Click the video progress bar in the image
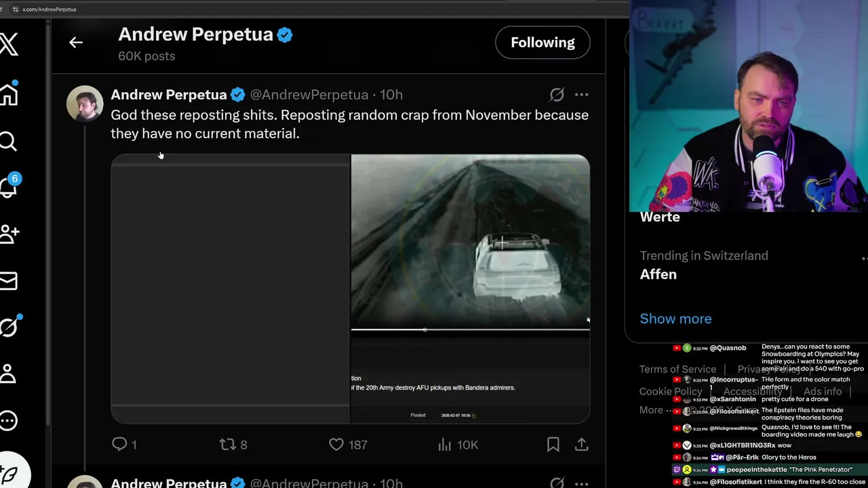 pyautogui.click(x=470, y=329)
